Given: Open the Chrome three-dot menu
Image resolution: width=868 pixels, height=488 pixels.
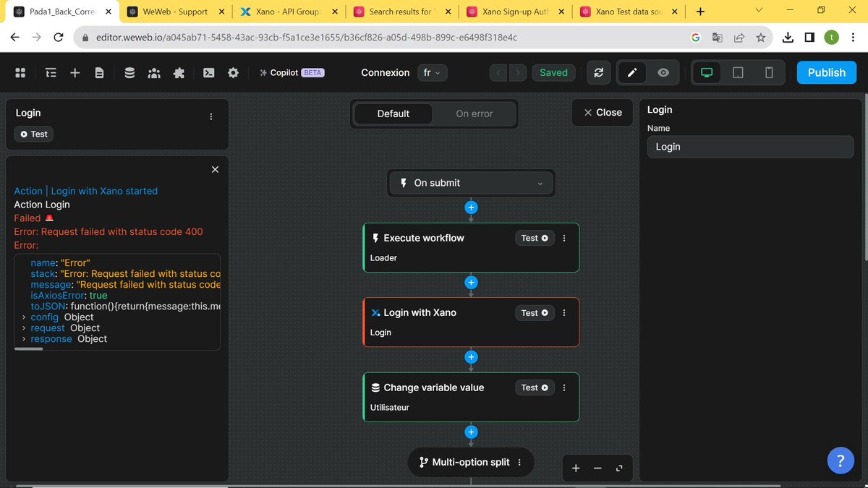Looking at the screenshot, I should pos(853,38).
